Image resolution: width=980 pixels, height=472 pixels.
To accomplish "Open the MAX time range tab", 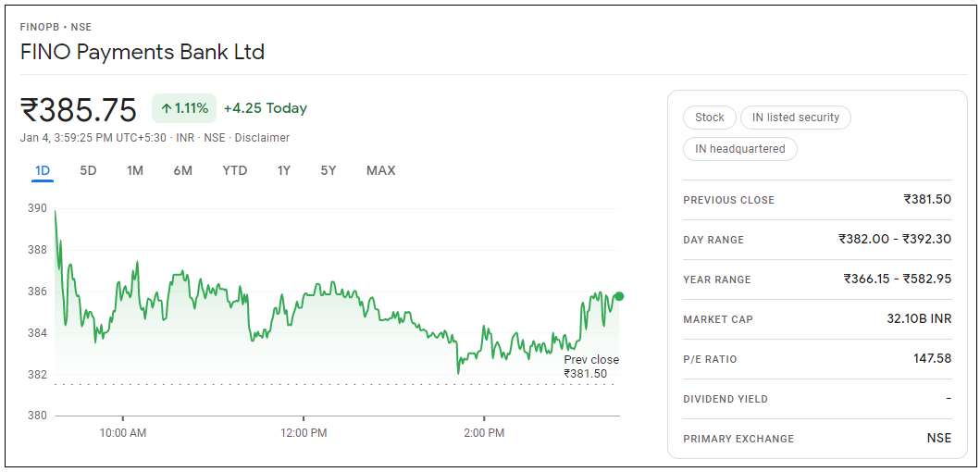I will tap(380, 170).
